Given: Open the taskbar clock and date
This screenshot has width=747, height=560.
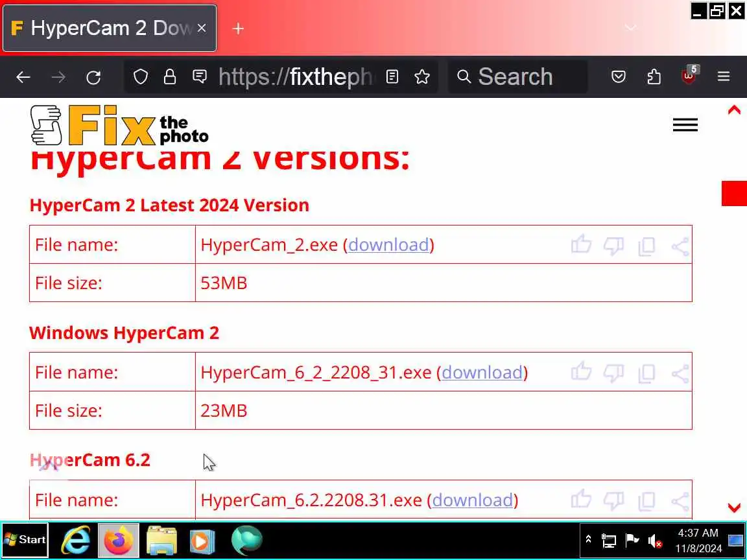Looking at the screenshot, I should [x=698, y=541].
